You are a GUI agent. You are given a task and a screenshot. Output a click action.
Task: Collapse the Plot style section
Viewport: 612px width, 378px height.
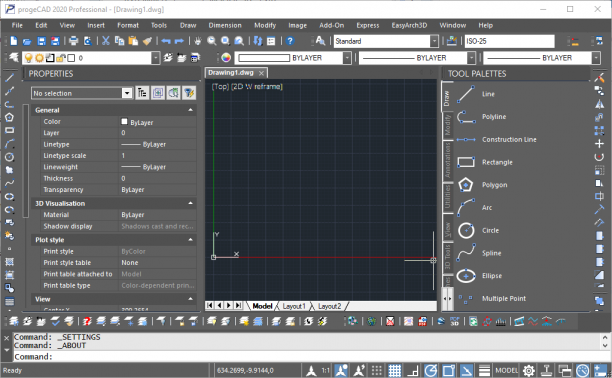point(190,239)
